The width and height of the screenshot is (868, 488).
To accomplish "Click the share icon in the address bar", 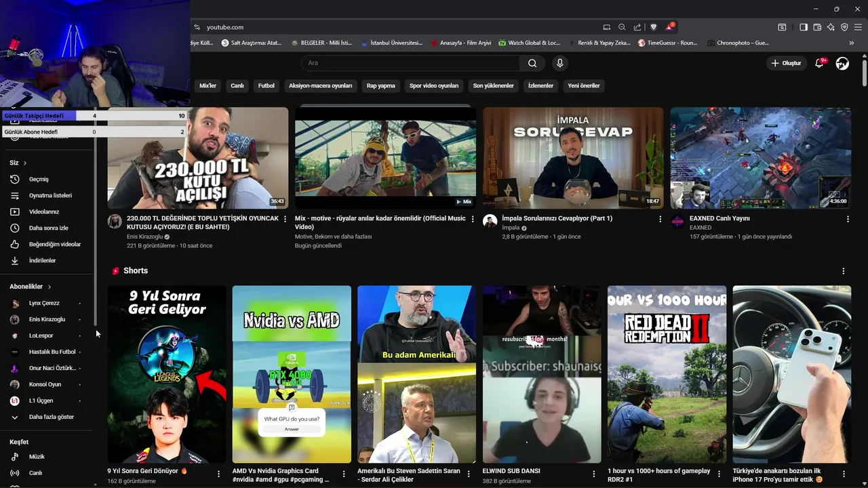I will [x=637, y=27].
